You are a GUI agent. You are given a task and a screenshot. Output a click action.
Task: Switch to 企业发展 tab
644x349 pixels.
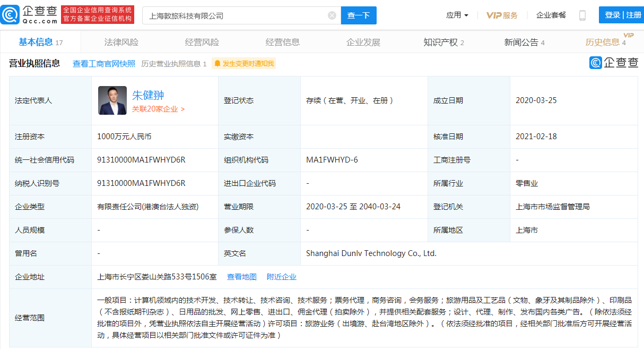[x=363, y=42]
